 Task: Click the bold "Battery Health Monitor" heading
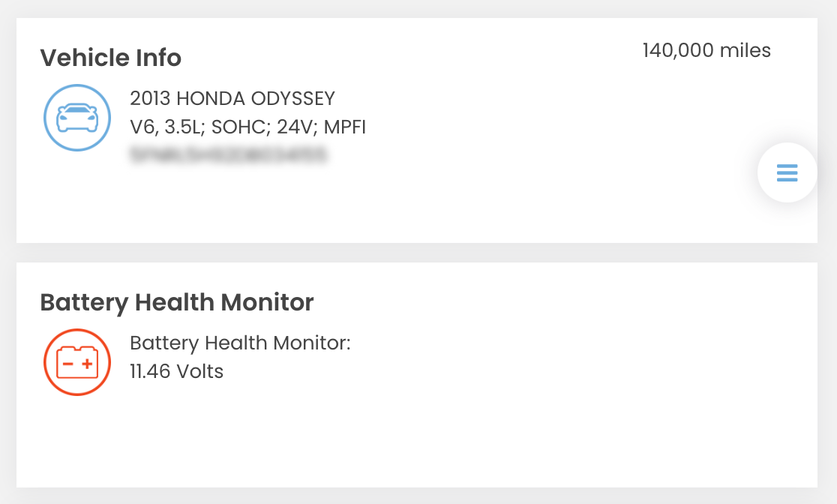[x=176, y=302]
